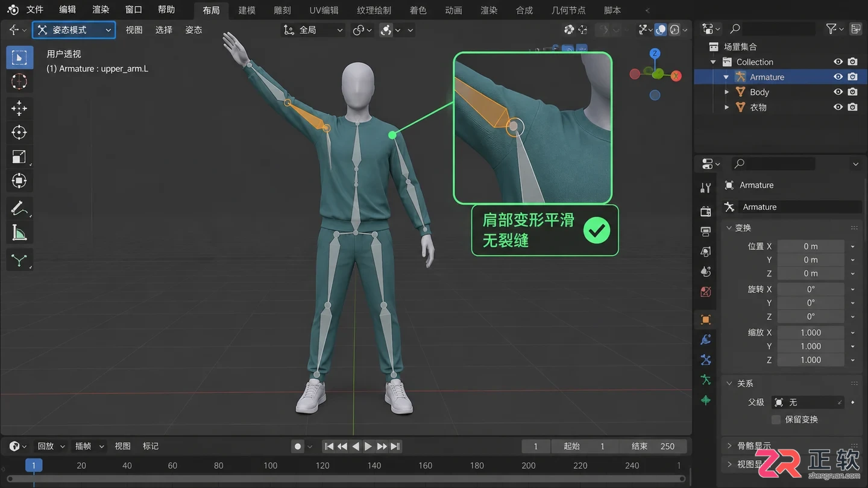
Task: Jump to the end frame of timeline
Action: tap(395, 446)
